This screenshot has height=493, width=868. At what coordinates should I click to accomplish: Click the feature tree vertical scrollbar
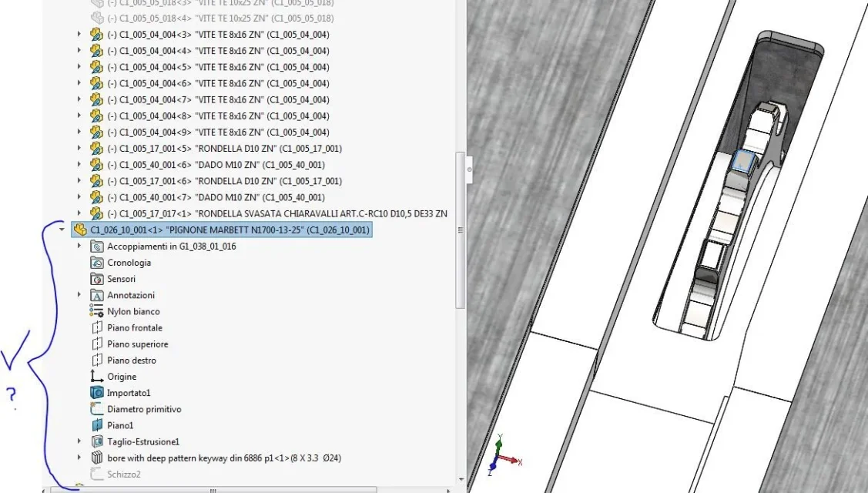pos(460,230)
